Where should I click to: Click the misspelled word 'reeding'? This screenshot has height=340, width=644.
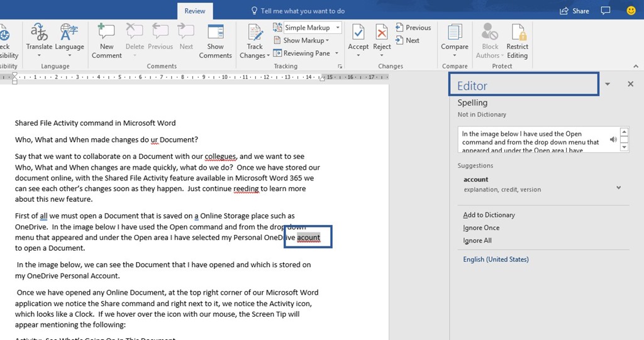point(246,189)
